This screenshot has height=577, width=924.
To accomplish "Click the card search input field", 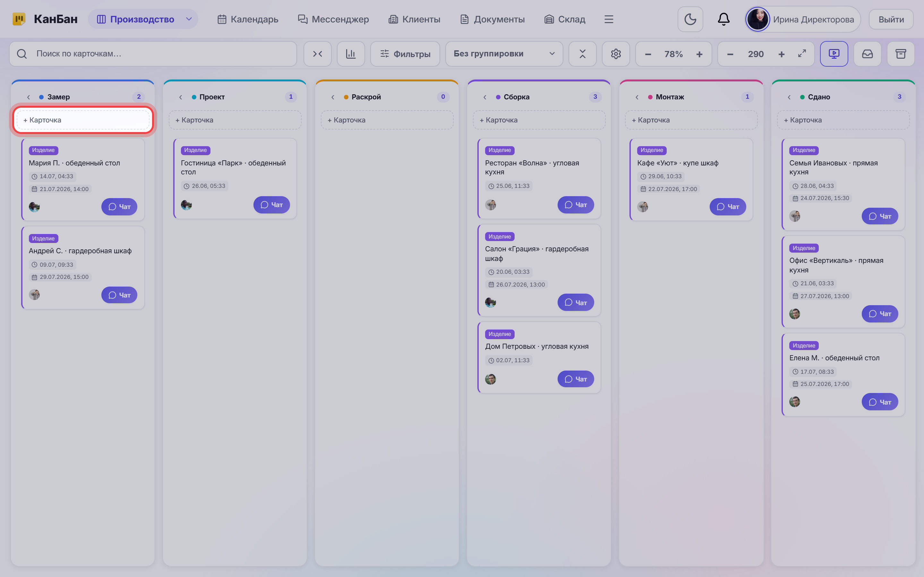I will click(x=153, y=54).
